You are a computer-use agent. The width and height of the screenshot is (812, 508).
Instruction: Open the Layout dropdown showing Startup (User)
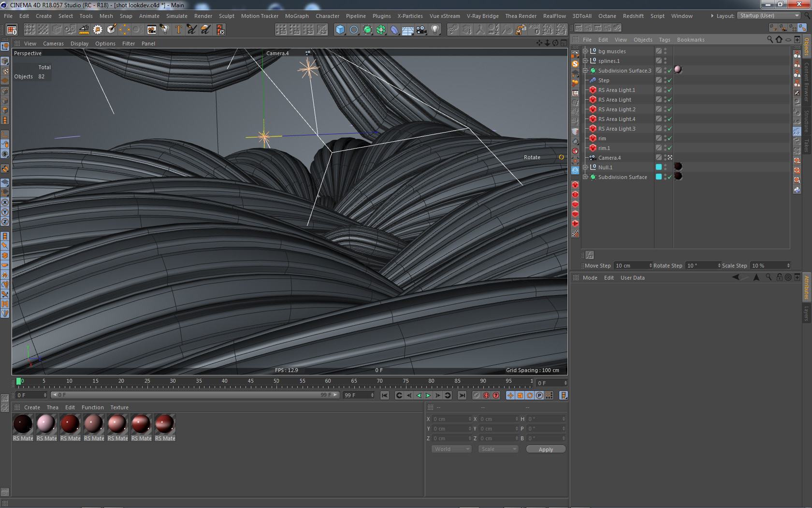pos(769,15)
